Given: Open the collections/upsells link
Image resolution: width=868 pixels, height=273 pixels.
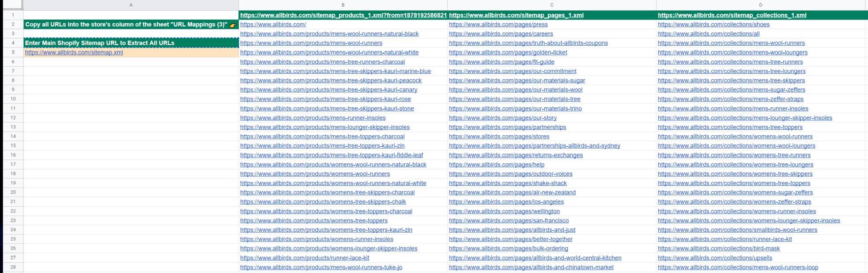Looking at the screenshot, I should tap(715, 258).
